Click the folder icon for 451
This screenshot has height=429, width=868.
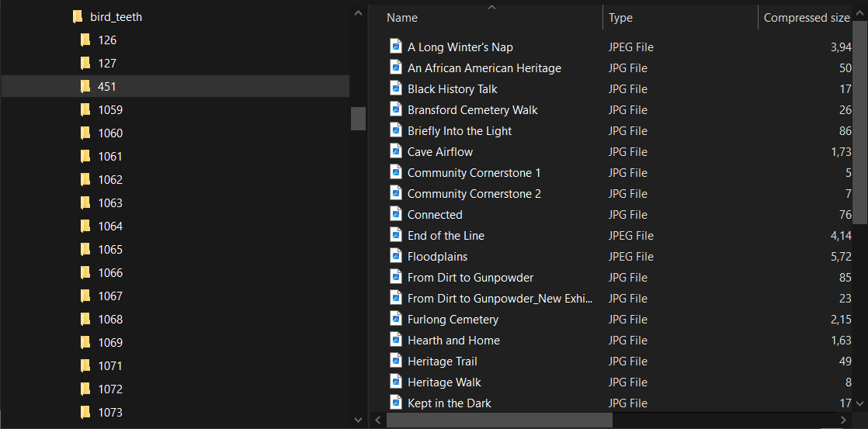pos(85,86)
